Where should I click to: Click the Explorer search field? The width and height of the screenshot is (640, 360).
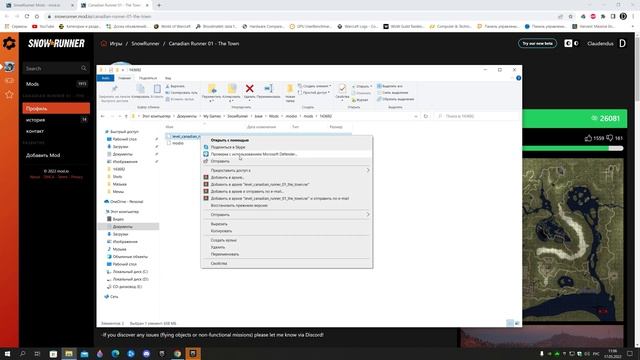tap(478, 116)
